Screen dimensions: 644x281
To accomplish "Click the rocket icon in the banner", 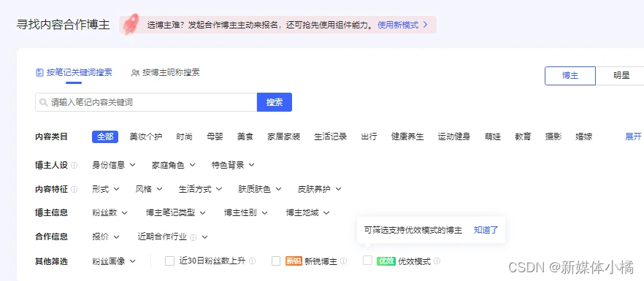I will tap(131, 24).
